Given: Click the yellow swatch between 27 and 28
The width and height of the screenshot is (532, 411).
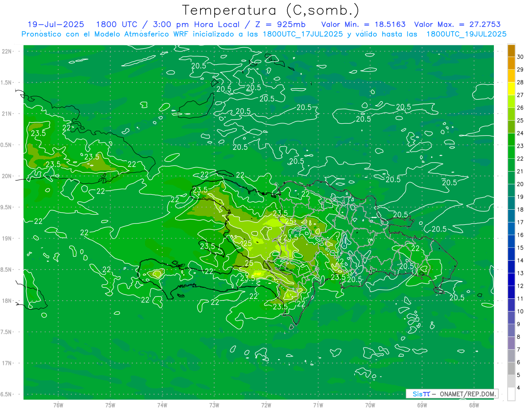Looking at the screenshot, I should click(x=511, y=88).
